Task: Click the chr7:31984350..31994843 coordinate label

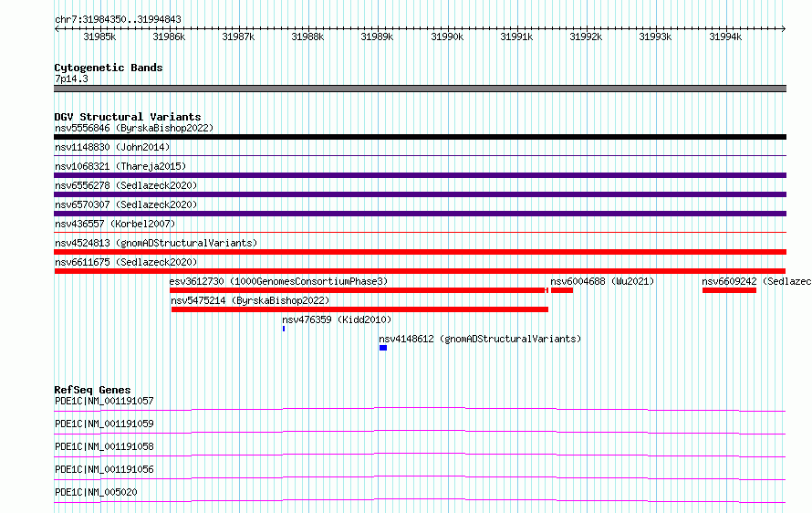Action: point(118,19)
